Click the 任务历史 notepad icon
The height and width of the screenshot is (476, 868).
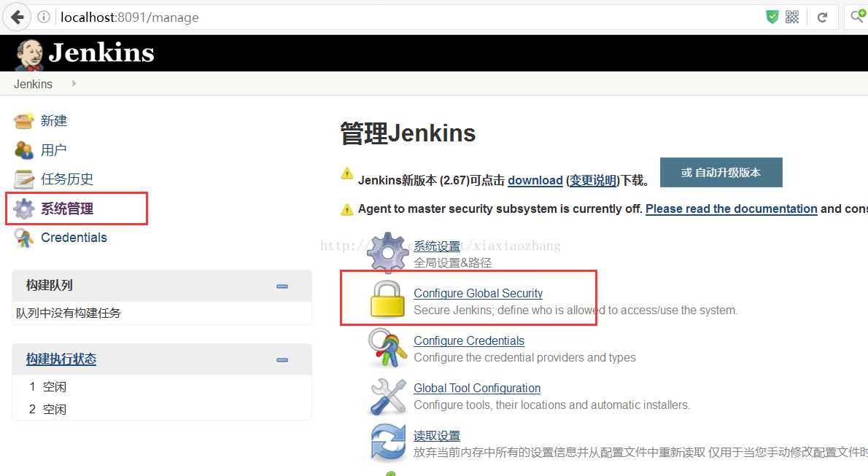(24, 179)
